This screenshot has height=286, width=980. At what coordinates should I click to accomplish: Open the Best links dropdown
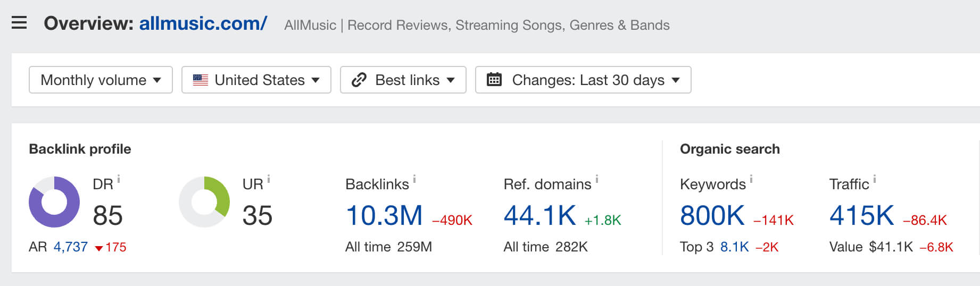pyautogui.click(x=403, y=80)
